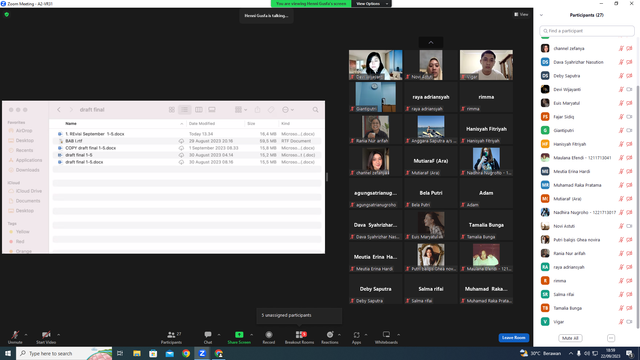Click the View button at top right
The height and width of the screenshot is (360, 640).
521,14
